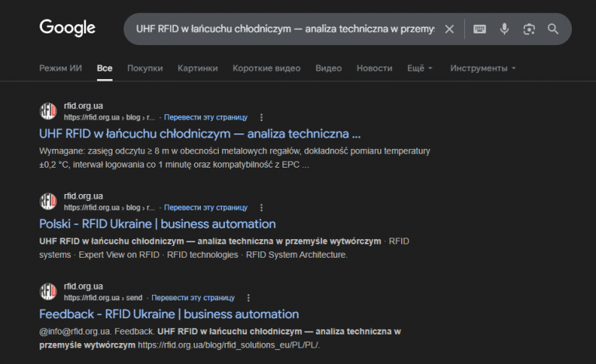
Task: Open the Видео tab
Action: tap(328, 68)
